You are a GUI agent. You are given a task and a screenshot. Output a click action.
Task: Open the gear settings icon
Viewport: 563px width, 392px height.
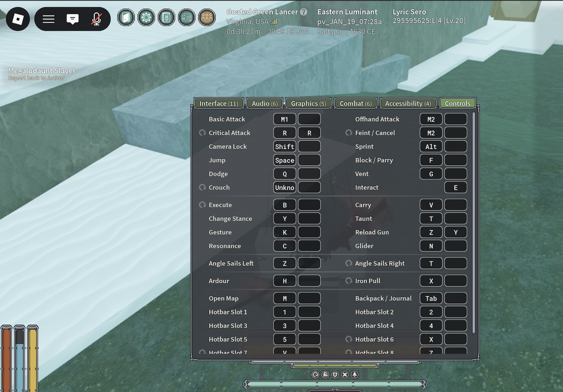(146, 17)
